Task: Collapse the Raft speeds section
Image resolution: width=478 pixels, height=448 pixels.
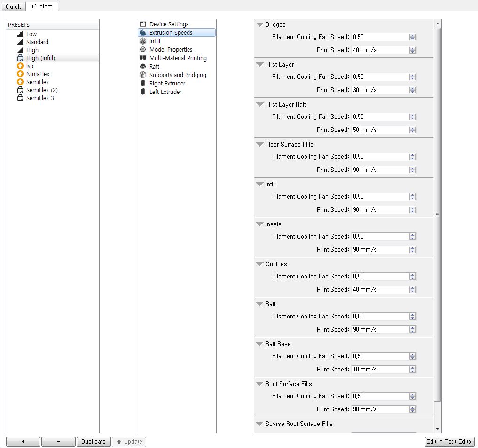Action: pyautogui.click(x=260, y=304)
